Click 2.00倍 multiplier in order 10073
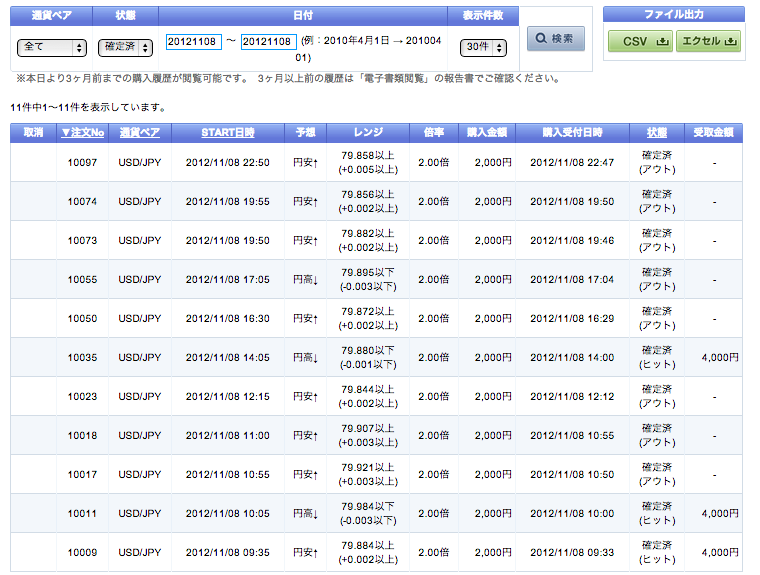The image size is (760, 575). (434, 241)
